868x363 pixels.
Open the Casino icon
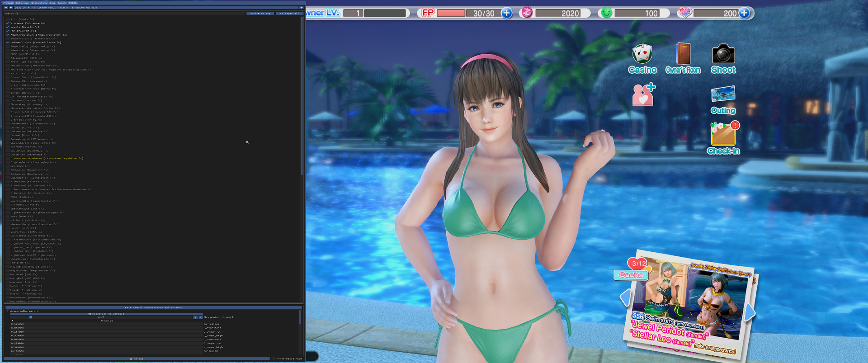coord(642,59)
